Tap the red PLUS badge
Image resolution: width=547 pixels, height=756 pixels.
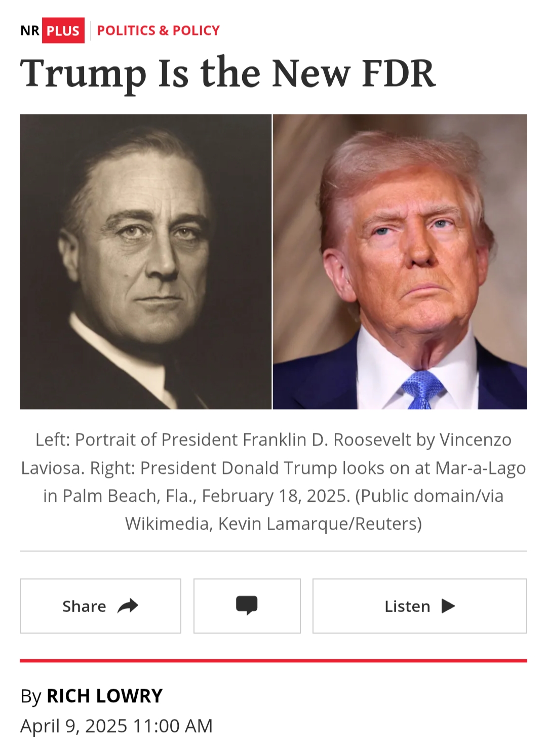[63, 30]
